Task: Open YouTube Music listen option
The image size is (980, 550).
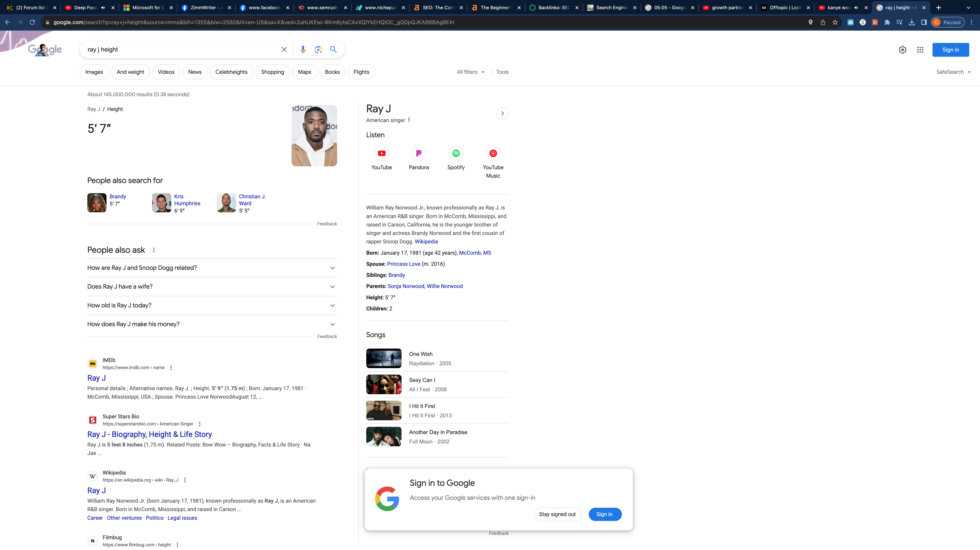Action: click(x=493, y=163)
